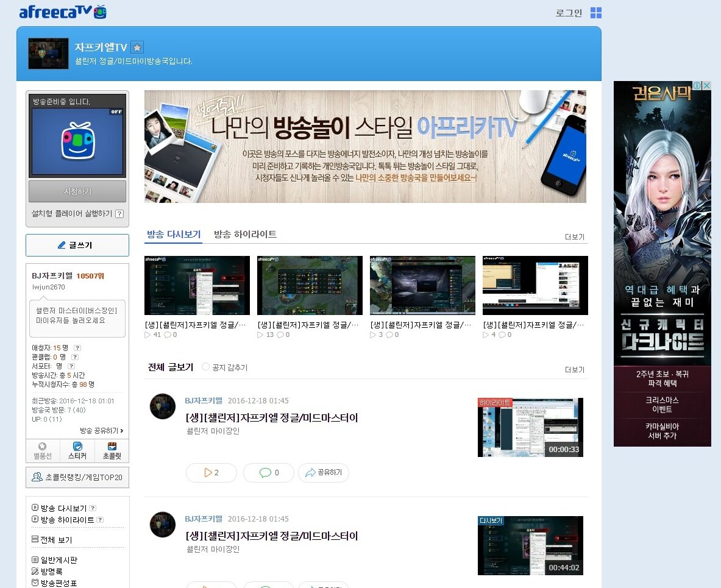721x588 pixels.
Task: Open 초콜릿랭킹/게임TOP20 button
Action: tap(77, 477)
